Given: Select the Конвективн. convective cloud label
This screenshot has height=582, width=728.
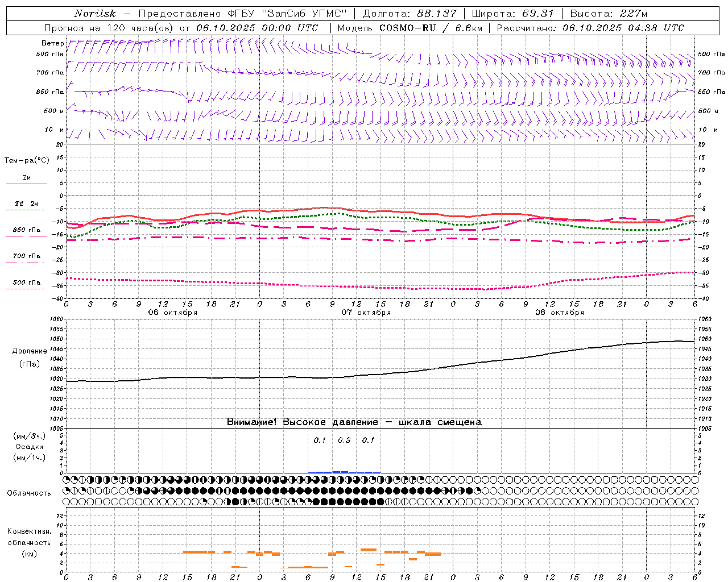Looking at the screenshot, I should click(29, 531).
